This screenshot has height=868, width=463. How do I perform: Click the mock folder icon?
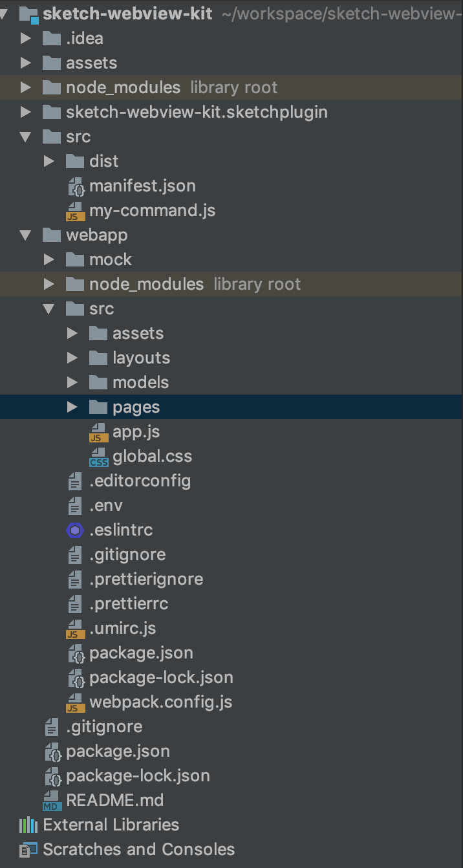pos(75,259)
